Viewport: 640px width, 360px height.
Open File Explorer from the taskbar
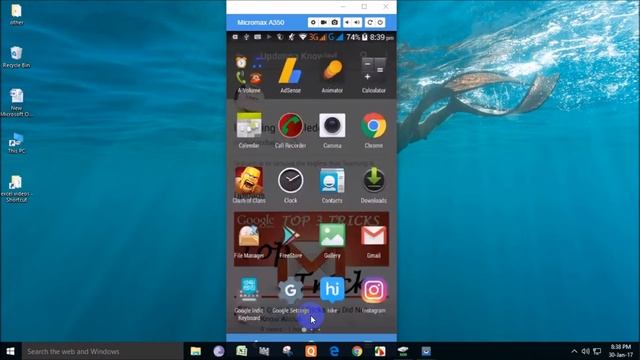point(196,351)
